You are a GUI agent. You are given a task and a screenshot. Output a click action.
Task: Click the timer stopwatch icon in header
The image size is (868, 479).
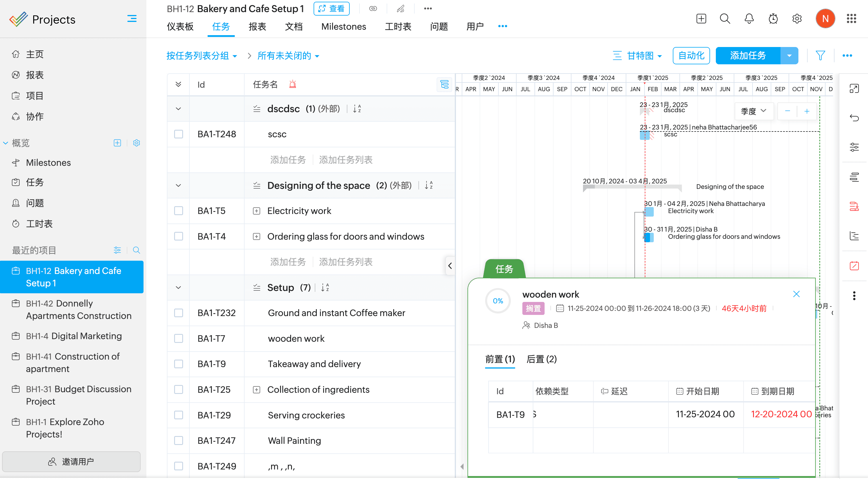(773, 19)
